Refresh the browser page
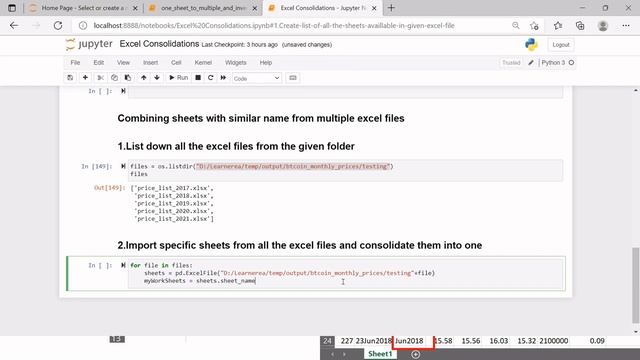Image resolution: width=640 pixels, height=360 pixels. [58, 25]
